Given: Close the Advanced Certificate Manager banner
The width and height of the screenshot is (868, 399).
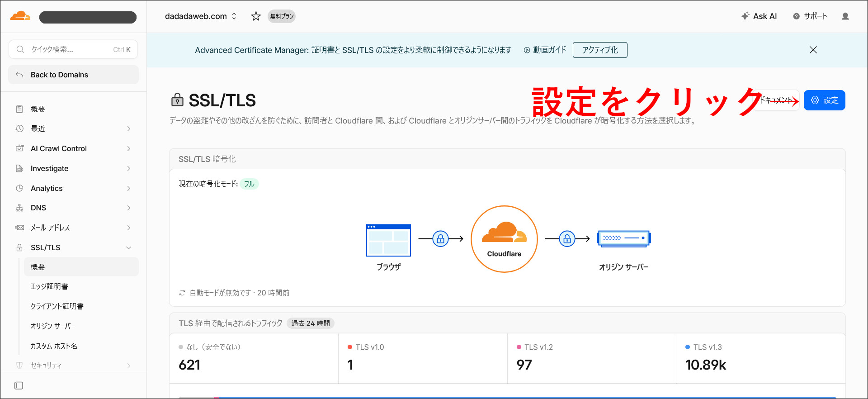Looking at the screenshot, I should [x=813, y=50].
